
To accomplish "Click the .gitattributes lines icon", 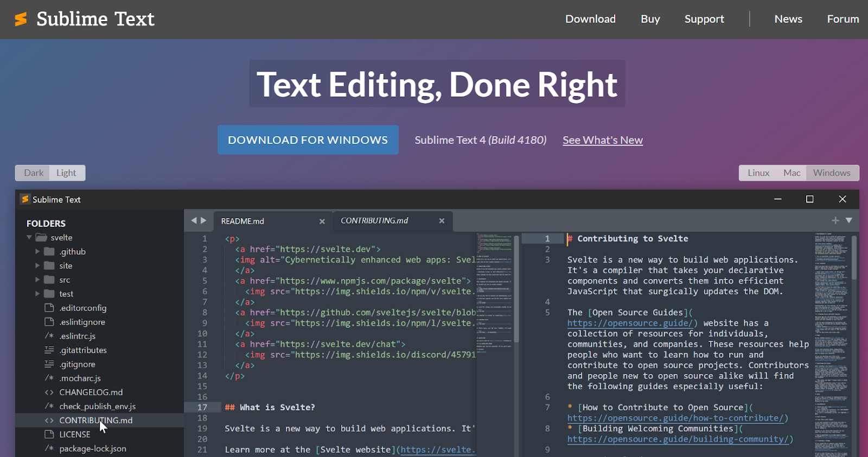I will (49, 350).
